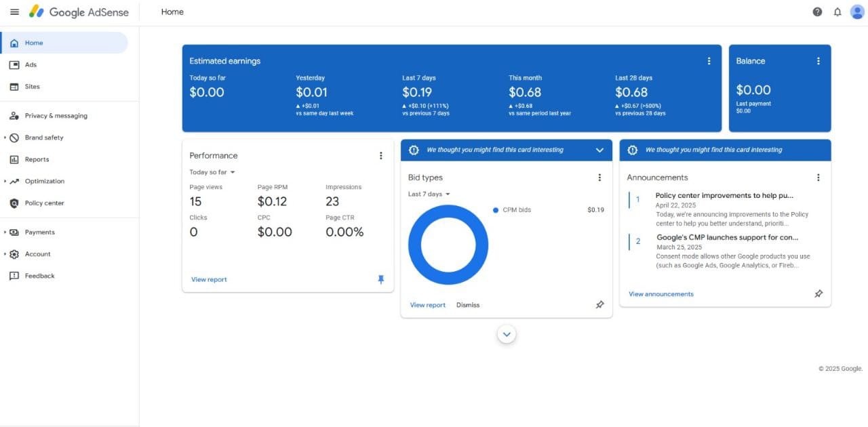
Task: Open Privacy & messaging menu item
Action: click(x=64, y=116)
